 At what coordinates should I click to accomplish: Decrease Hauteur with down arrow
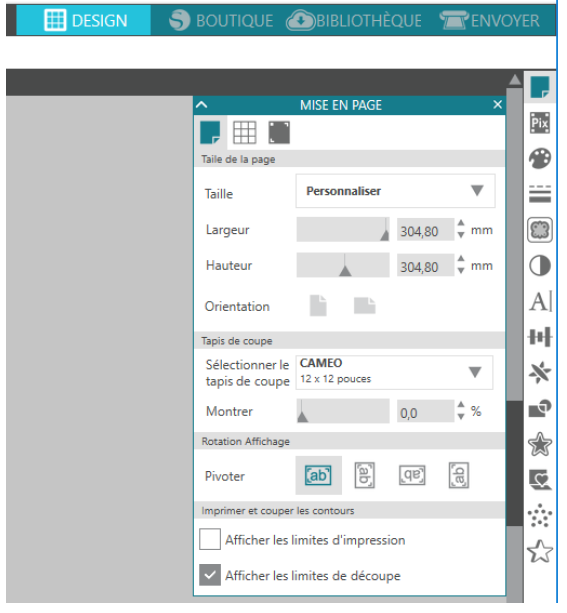click(x=461, y=271)
